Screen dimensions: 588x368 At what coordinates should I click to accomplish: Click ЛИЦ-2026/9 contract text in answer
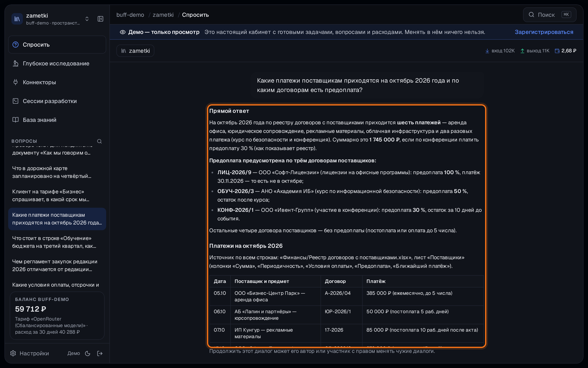click(x=234, y=172)
